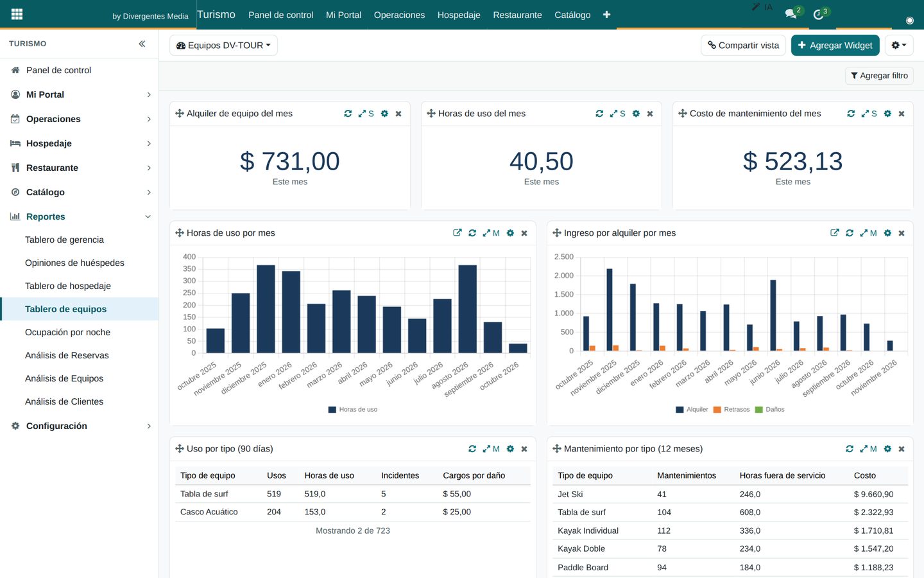924x578 pixels.
Task: Open the Panel de control top menu
Action: tap(281, 15)
